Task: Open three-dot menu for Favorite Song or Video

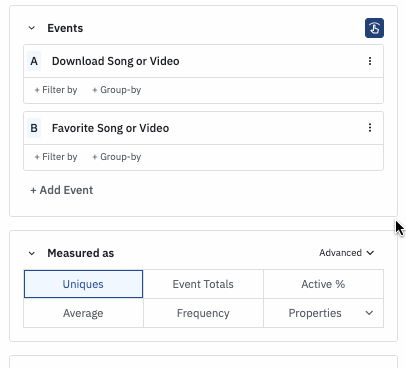Action: (370, 128)
